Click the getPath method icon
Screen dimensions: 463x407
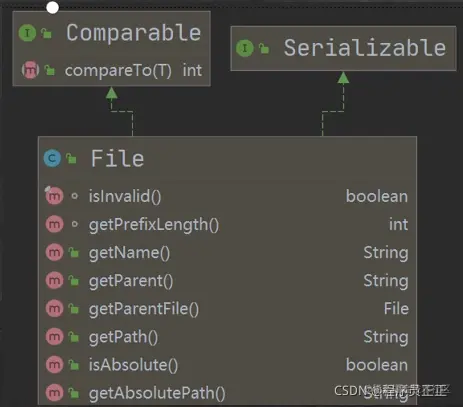[54, 337]
